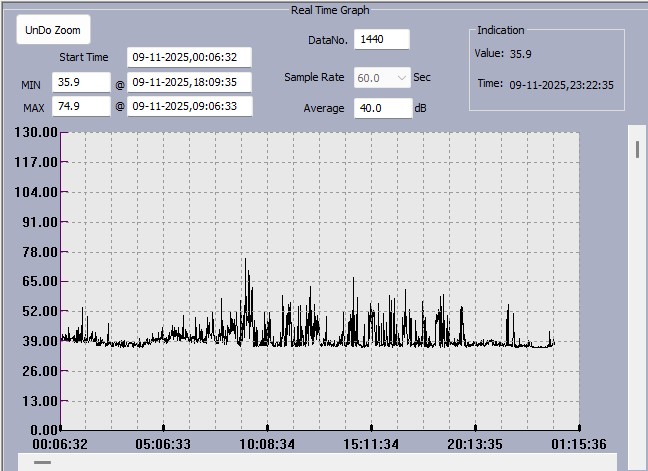
Task: Click the UnDo Zoom button
Action: 53,30
